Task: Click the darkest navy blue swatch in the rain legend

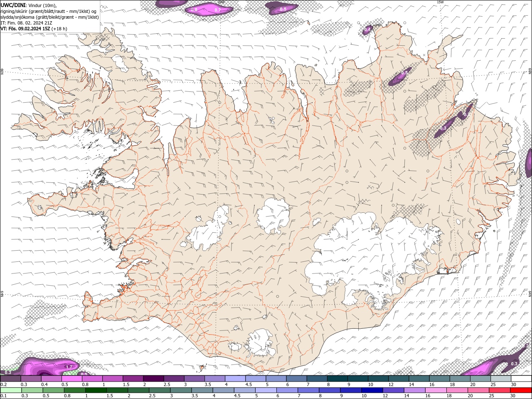Action: click(372, 389)
